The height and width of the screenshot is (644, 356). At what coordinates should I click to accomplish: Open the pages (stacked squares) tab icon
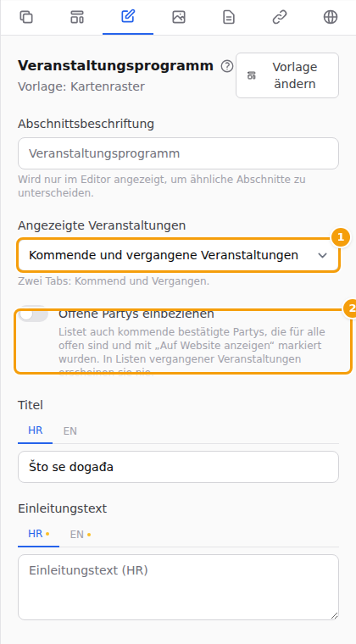(26, 17)
